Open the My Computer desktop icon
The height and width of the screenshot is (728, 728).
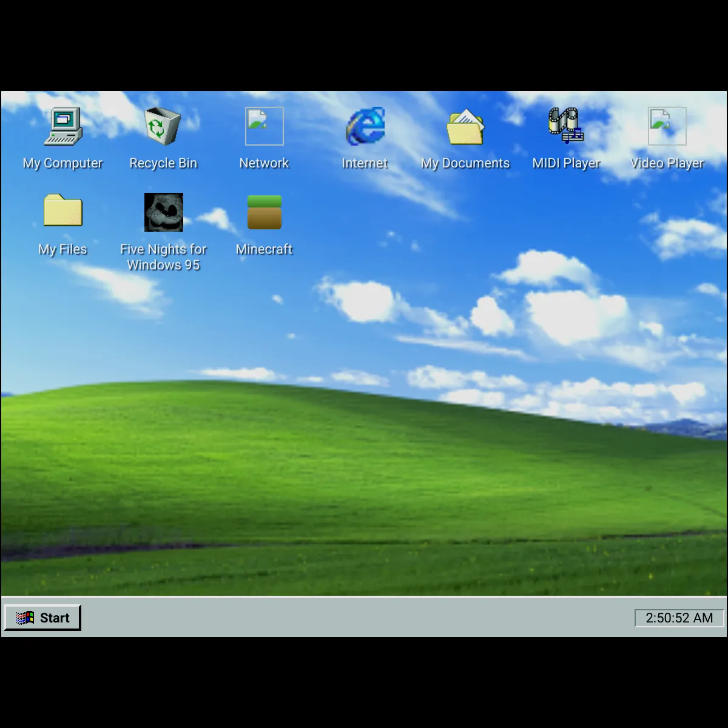(x=63, y=127)
